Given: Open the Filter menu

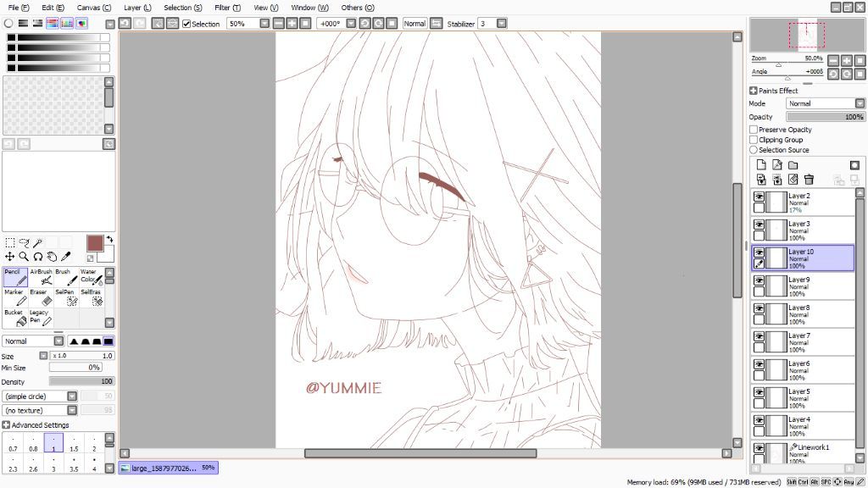Looking at the screenshot, I should 227,8.
